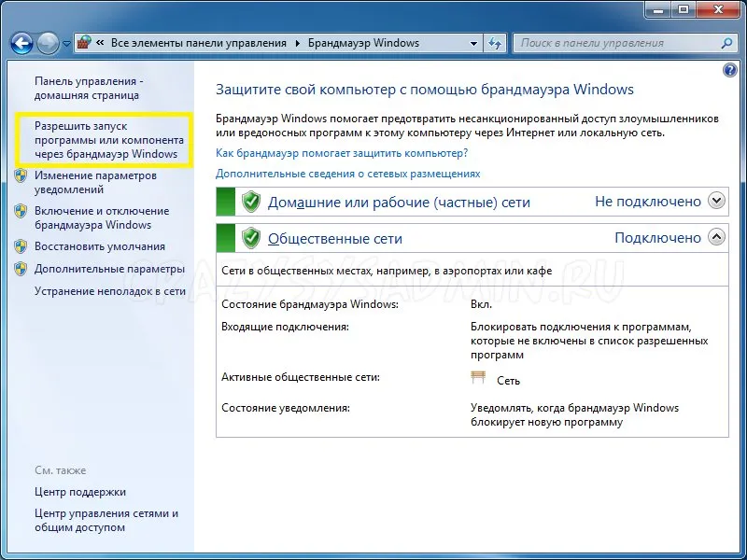Open 'Изменение параметров уведомлений' link
Viewport: 747px width, 560px height.
pos(95,182)
